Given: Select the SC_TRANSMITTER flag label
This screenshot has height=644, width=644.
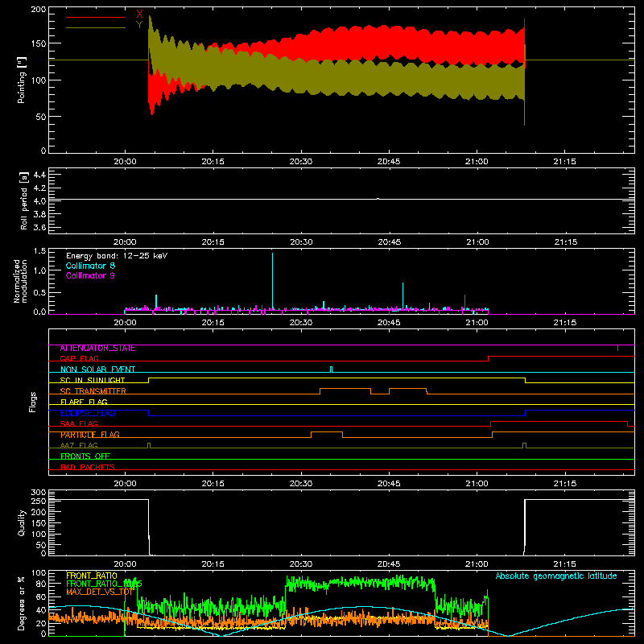Looking at the screenshot, I should (x=93, y=391).
